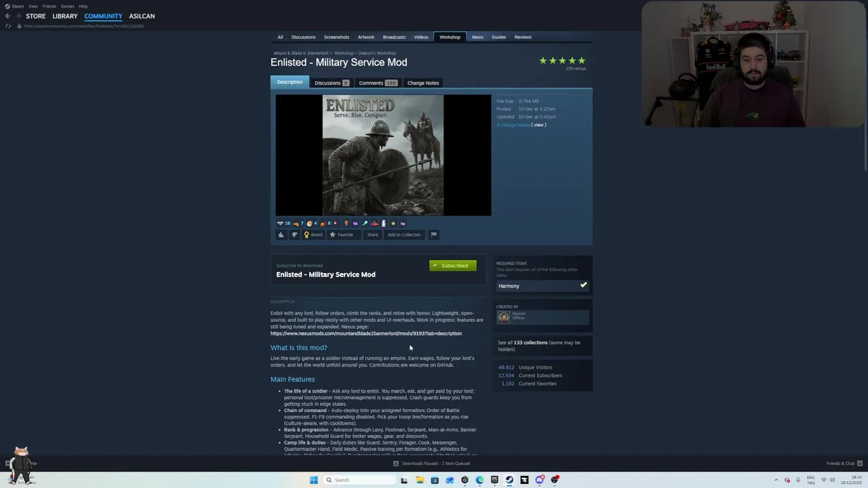The width and height of the screenshot is (868, 488).
Task: Open the Change Notes tab
Action: [423, 83]
